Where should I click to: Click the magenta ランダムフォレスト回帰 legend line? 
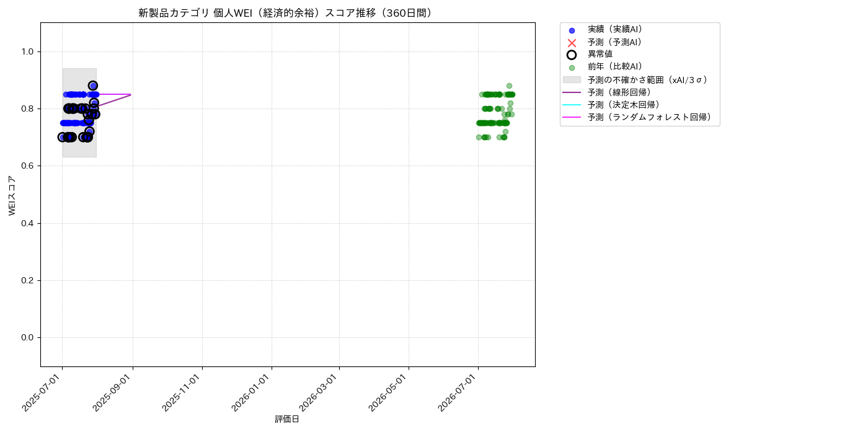click(572, 117)
